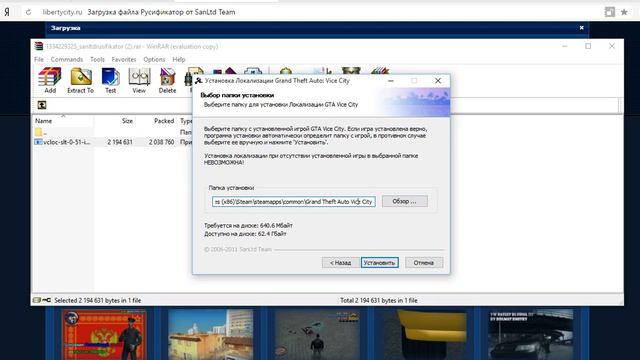
Task: Close the installer dialog window
Action: point(438,81)
